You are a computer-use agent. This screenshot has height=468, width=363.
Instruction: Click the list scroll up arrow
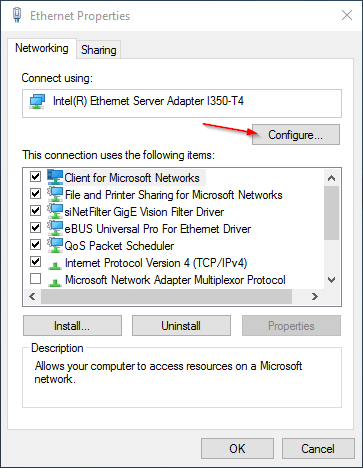pos(331,178)
